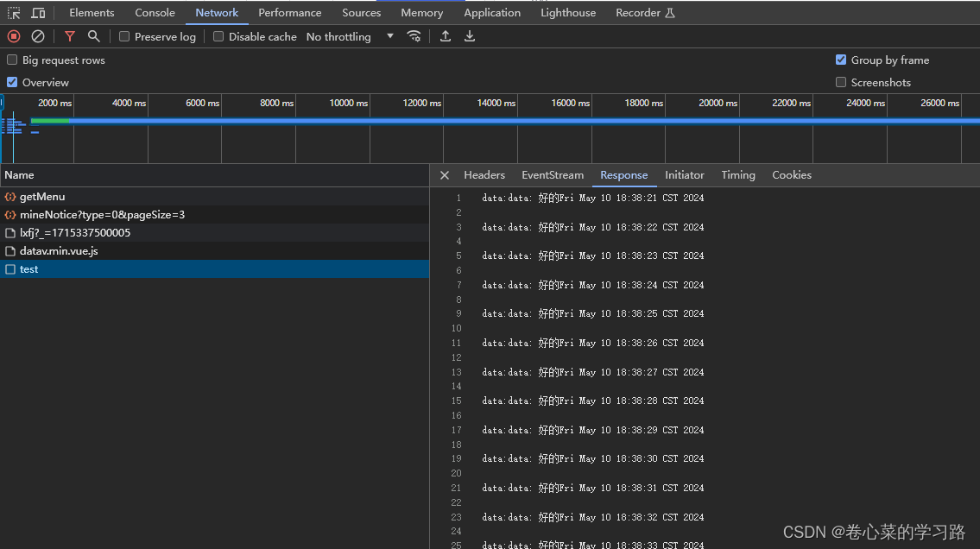Toggle the network filter funnel icon

click(70, 36)
